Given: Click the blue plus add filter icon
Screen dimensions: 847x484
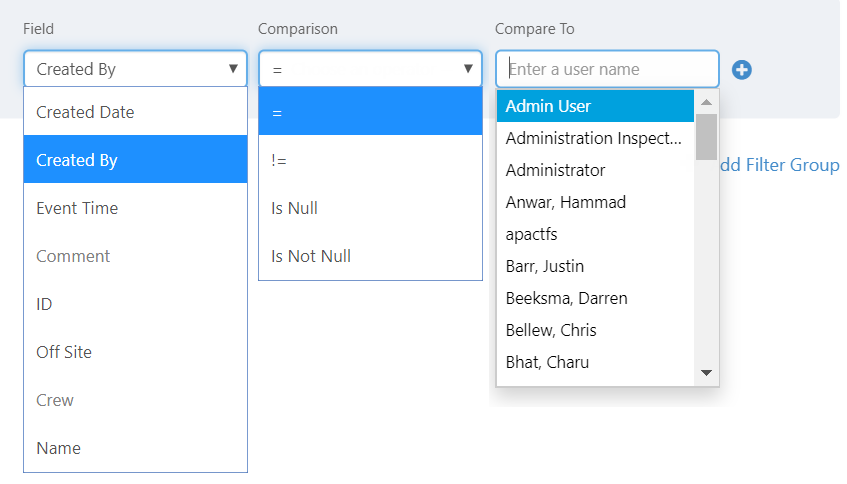Looking at the screenshot, I should click(x=742, y=70).
